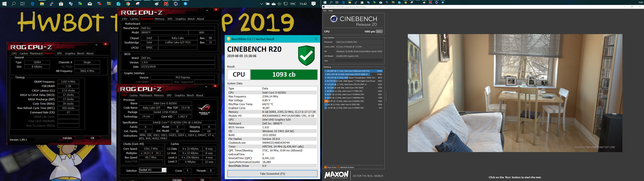Select the Intel Xeon Platinum 8168 ranking row

point(353,71)
